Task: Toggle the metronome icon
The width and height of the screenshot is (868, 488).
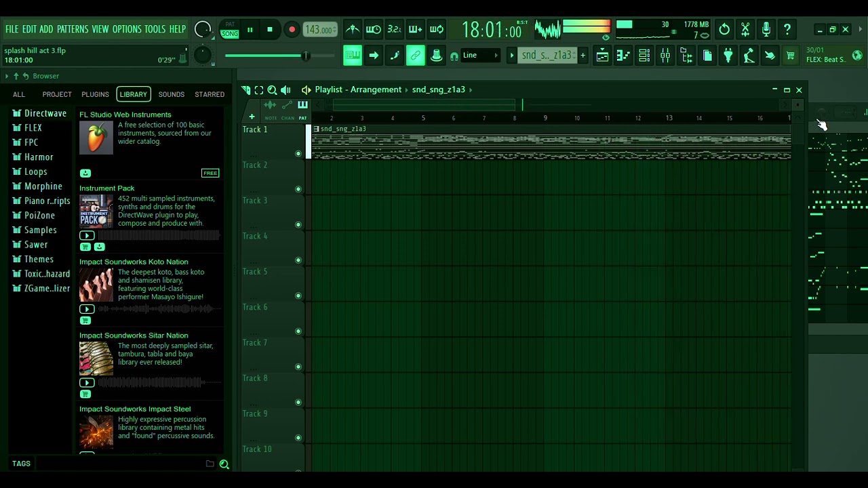Action: (x=353, y=29)
